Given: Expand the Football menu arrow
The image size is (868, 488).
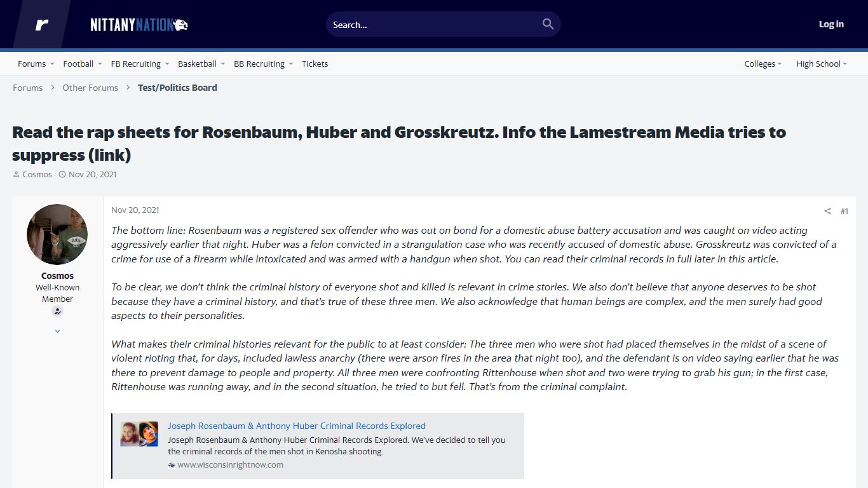Looking at the screenshot, I should [100, 64].
